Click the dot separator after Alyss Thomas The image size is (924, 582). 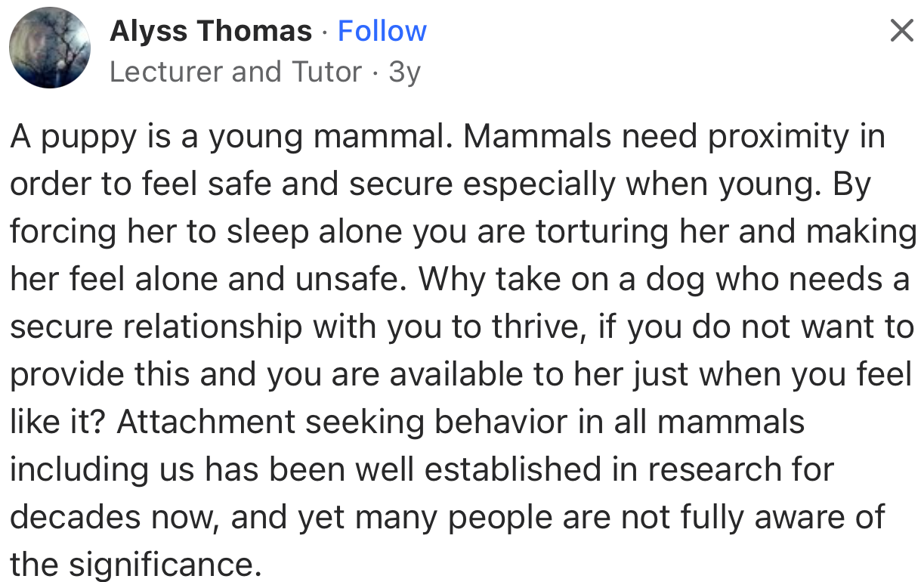click(x=325, y=32)
